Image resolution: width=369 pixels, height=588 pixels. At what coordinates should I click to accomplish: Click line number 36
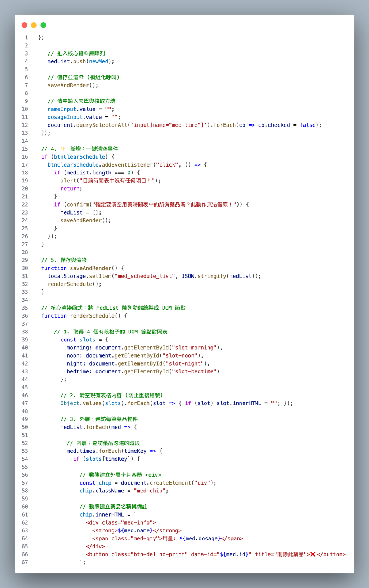coord(25,316)
